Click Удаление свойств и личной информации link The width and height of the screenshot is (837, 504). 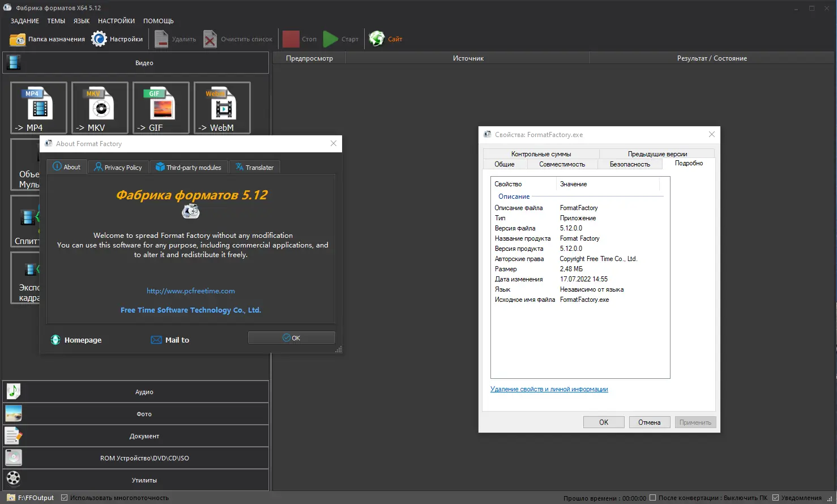[549, 389]
